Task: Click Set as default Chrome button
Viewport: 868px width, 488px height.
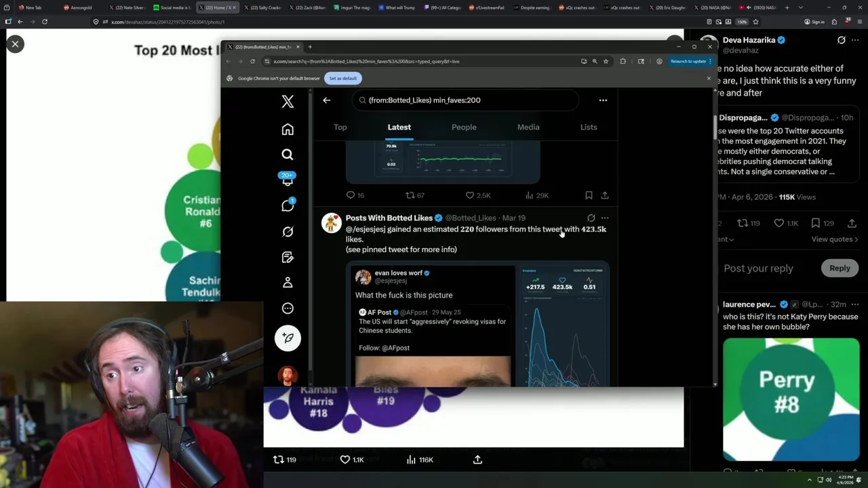Action: coord(343,79)
